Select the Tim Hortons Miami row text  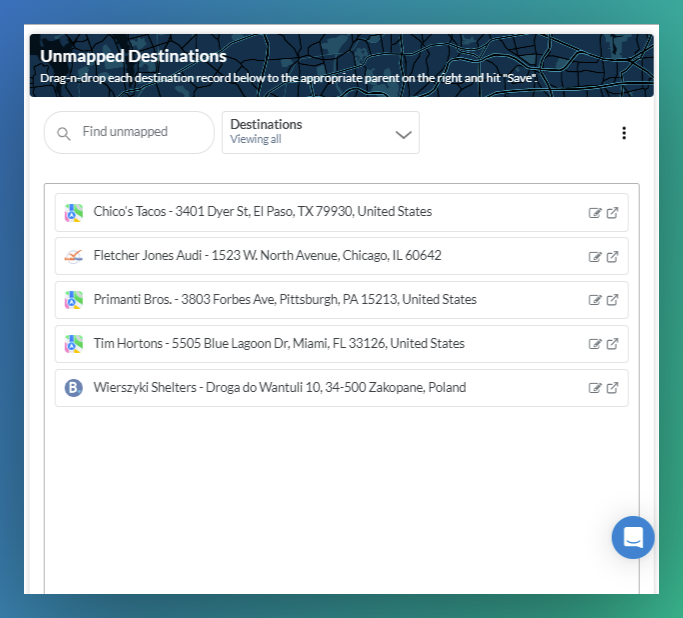(279, 344)
